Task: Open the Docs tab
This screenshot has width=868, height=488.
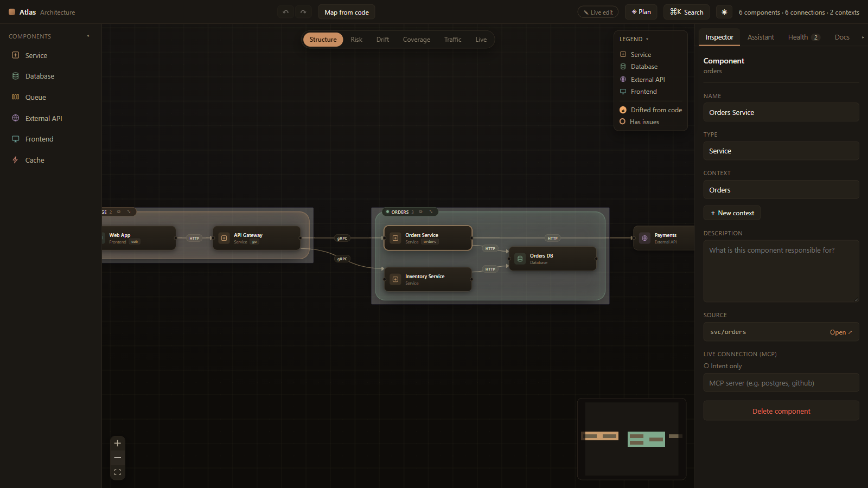Action: coord(842,37)
